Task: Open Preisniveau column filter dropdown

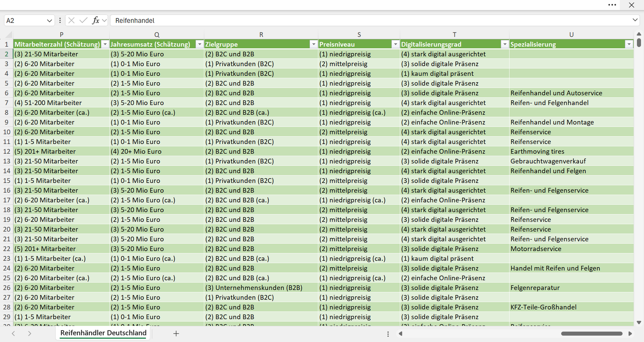Action: [395, 44]
